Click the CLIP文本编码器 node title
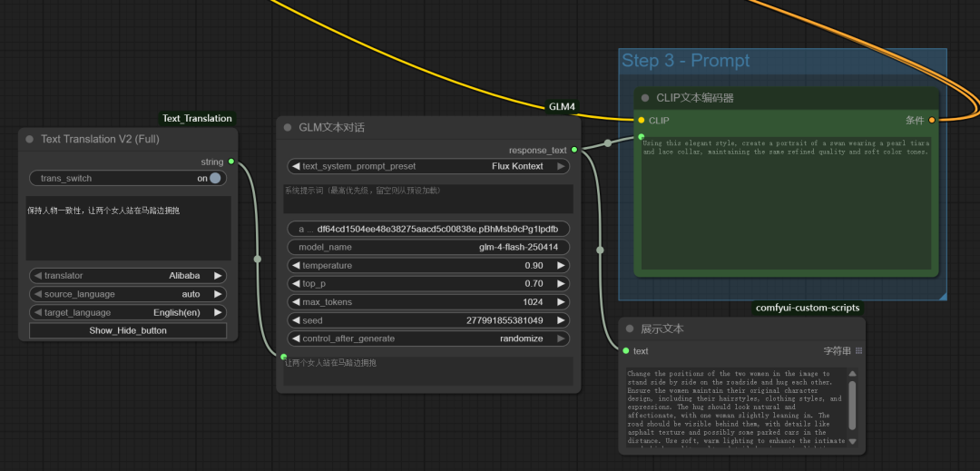 click(695, 98)
